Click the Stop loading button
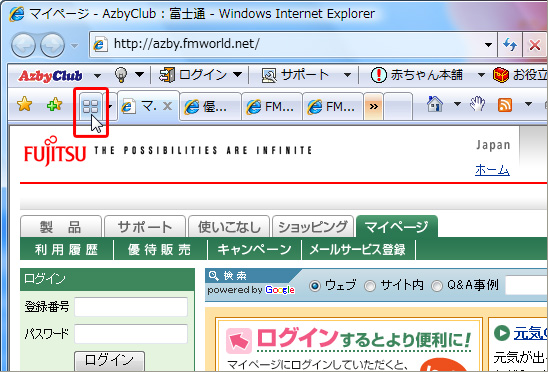Screen dimensions: 548x372 [535, 44]
